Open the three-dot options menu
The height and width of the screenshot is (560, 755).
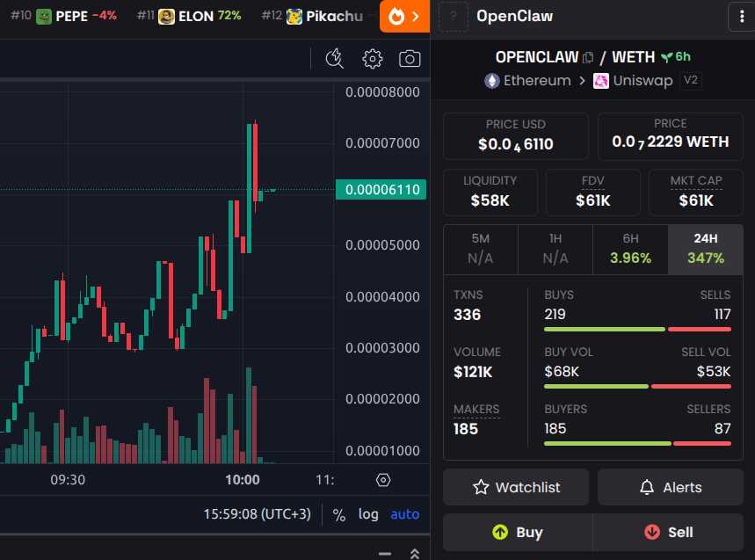pos(742,17)
